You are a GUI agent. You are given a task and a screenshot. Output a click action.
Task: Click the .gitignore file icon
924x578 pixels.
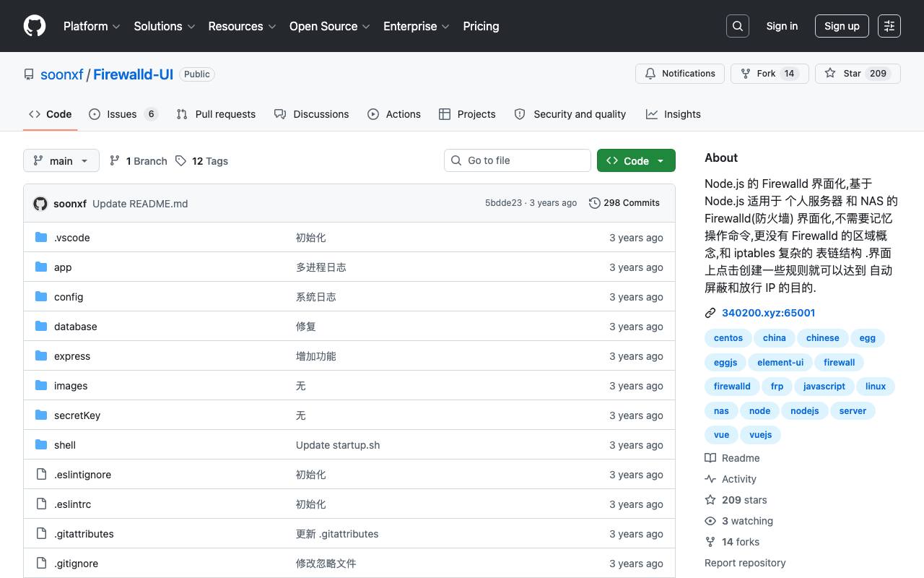(x=41, y=563)
